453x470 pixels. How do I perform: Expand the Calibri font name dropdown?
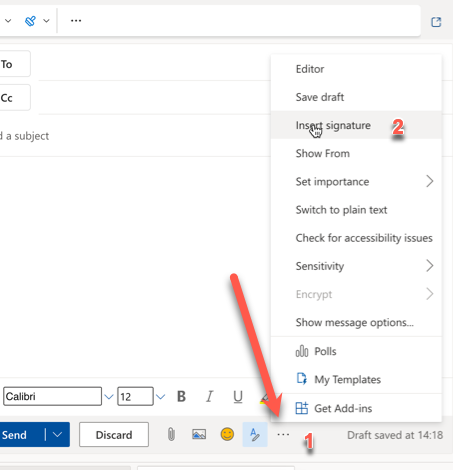click(x=109, y=397)
